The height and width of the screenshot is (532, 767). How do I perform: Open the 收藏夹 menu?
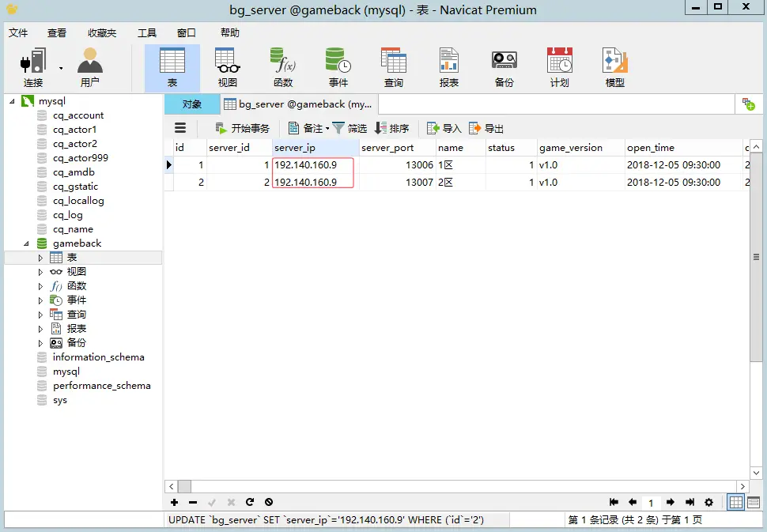pos(102,32)
